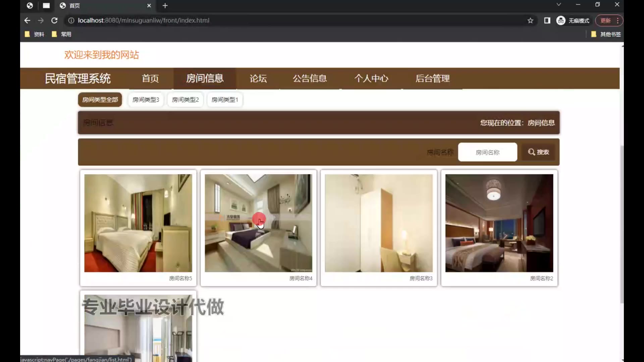Open 房间信息 in the navigation bar
This screenshot has width=644, height=362.
[x=205, y=78]
